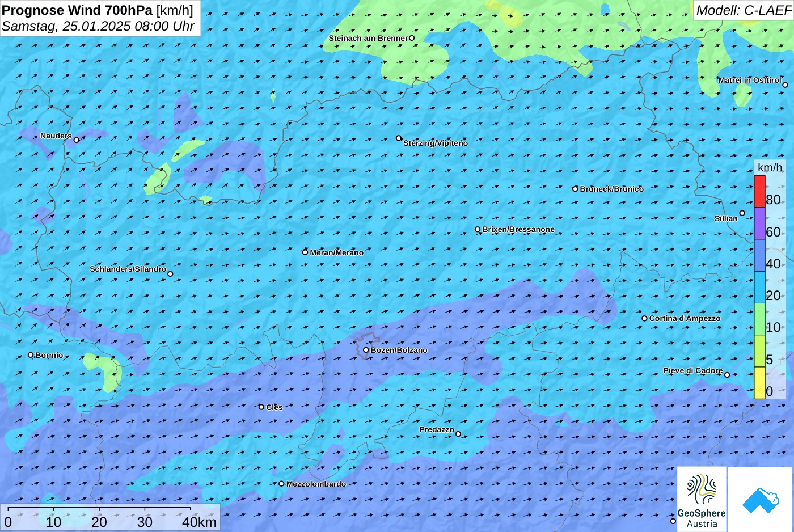The image size is (794, 532).
Task: Click the Nauders city marker
Action: tap(77, 140)
